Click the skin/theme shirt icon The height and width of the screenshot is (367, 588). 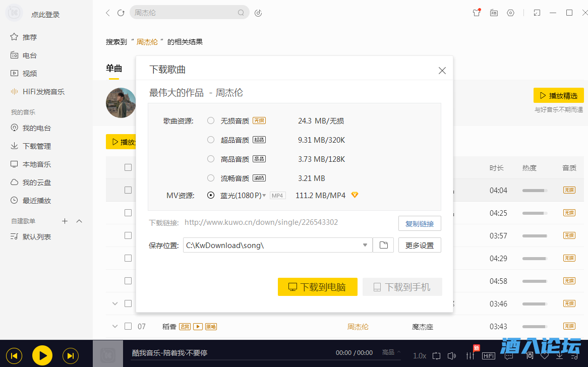[x=477, y=13]
